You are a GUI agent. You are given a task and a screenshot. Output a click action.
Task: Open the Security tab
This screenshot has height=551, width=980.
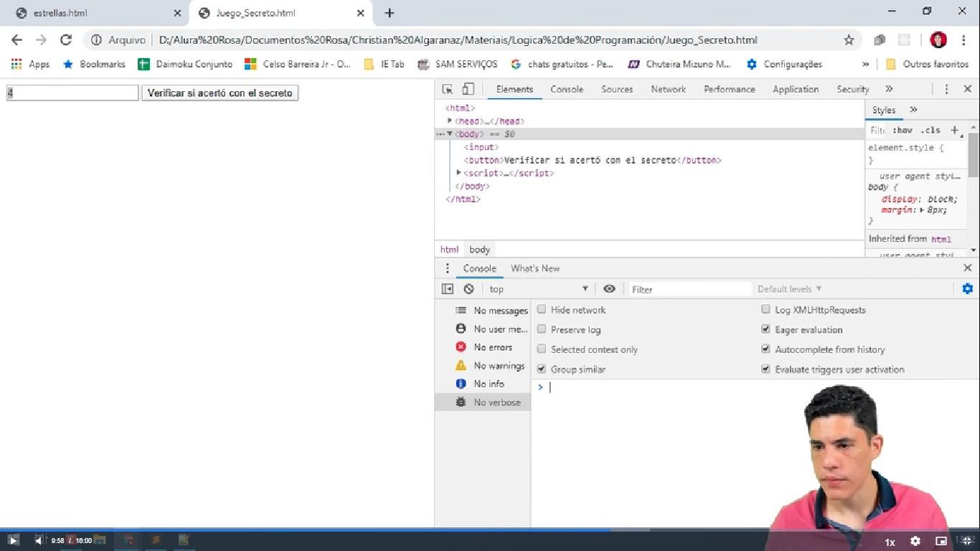853,89
